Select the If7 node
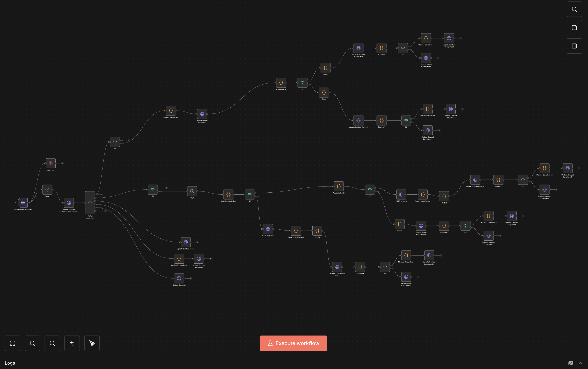Viewport: 588px width, 369px height. tap(385, 267)
